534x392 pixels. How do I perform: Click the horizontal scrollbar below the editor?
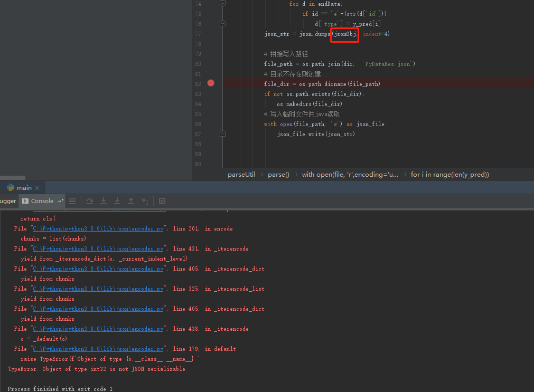[13, 177]
